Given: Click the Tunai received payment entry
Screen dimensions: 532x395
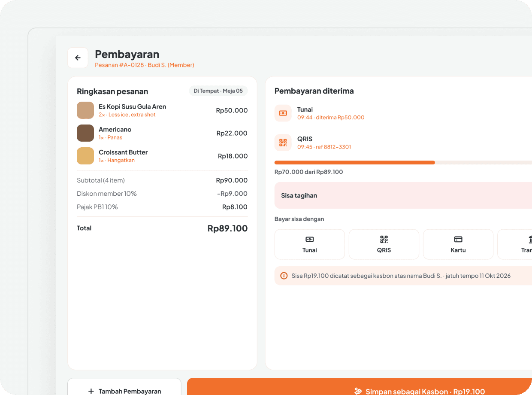Looking at the screenshot, I should [x=403, y=113].
